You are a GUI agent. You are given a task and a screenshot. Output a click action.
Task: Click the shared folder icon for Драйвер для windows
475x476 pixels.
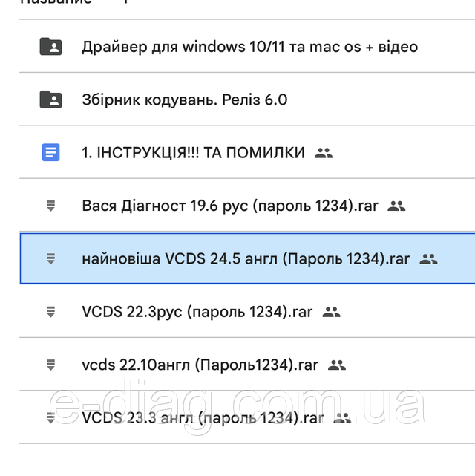coord(50,47)
